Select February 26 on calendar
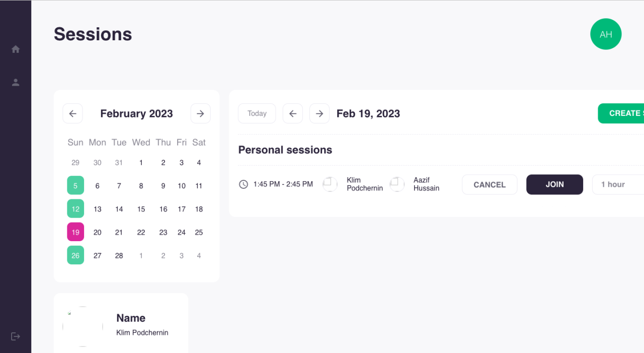The width and height of the screenshot is (644, 353). pyautogui.click(x=75, y=255)
